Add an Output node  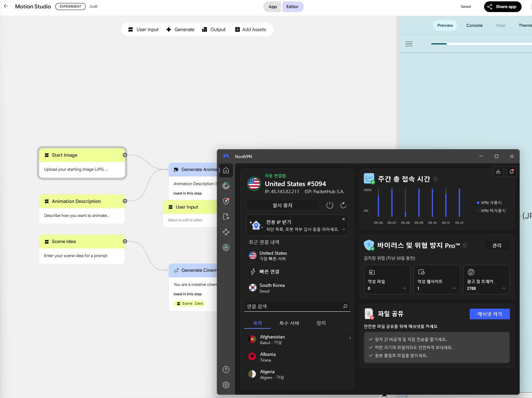214,29
